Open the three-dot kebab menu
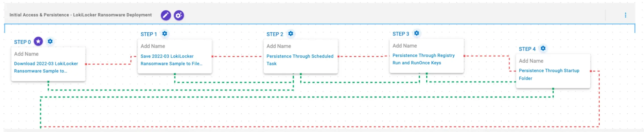 [x=625, y=15]
